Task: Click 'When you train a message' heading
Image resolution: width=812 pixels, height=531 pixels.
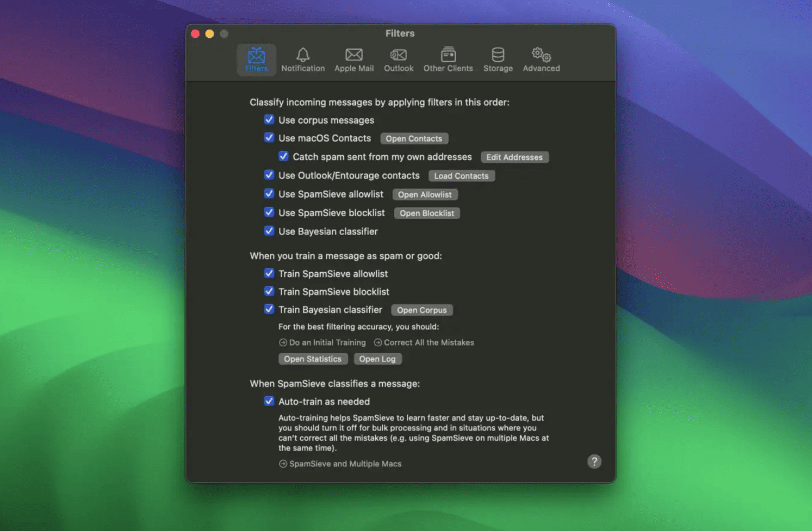Action: [346, 256]
